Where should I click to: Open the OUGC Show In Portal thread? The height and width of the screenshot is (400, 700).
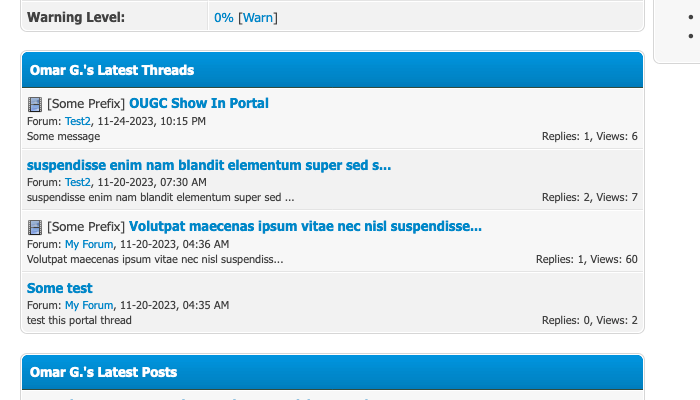199,103
